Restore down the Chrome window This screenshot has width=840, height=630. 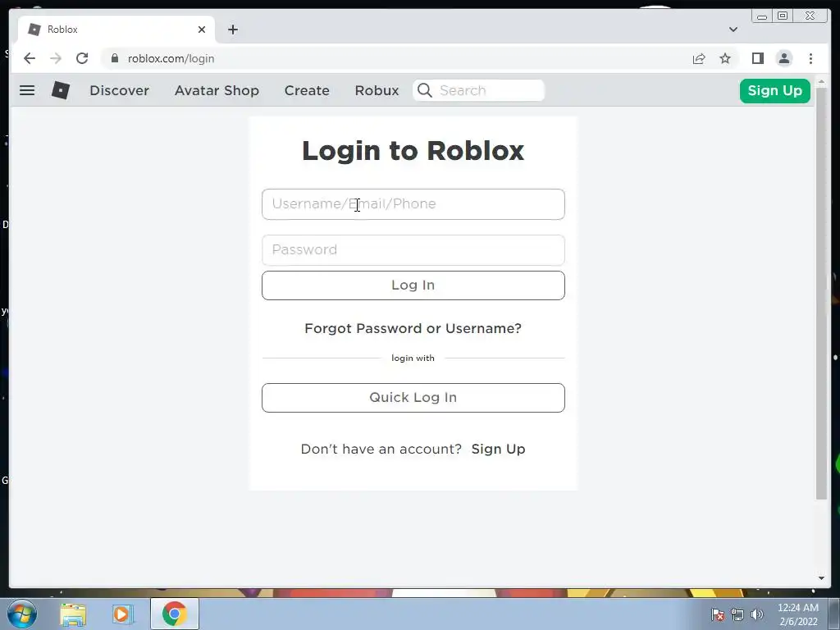click(783, 16)
